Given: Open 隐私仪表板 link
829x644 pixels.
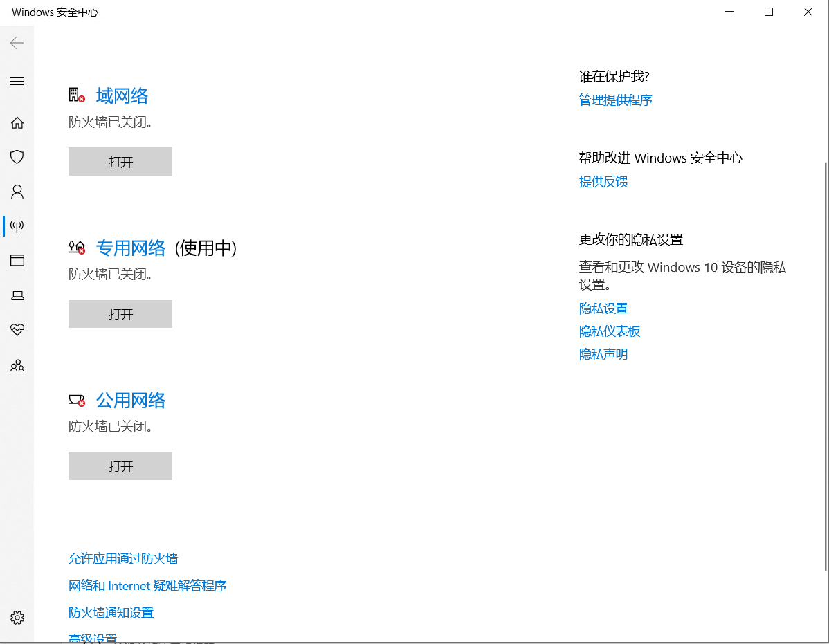Looking at the screenshot, I should click(x=610, y=331).
